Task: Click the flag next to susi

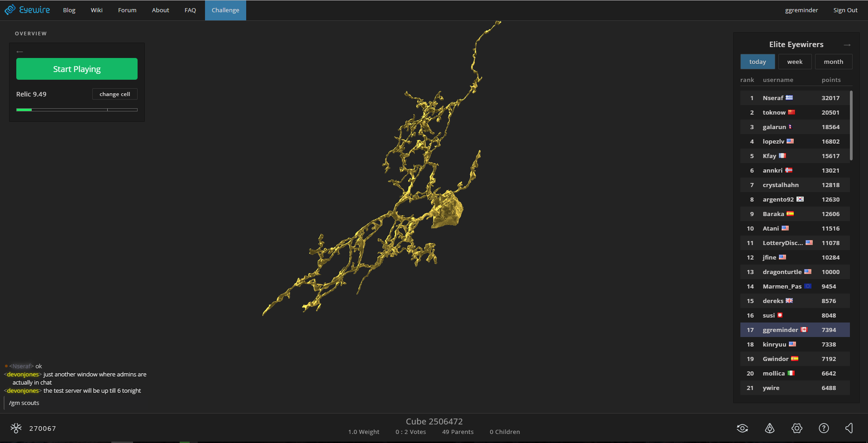Action: tap(780, 315)
